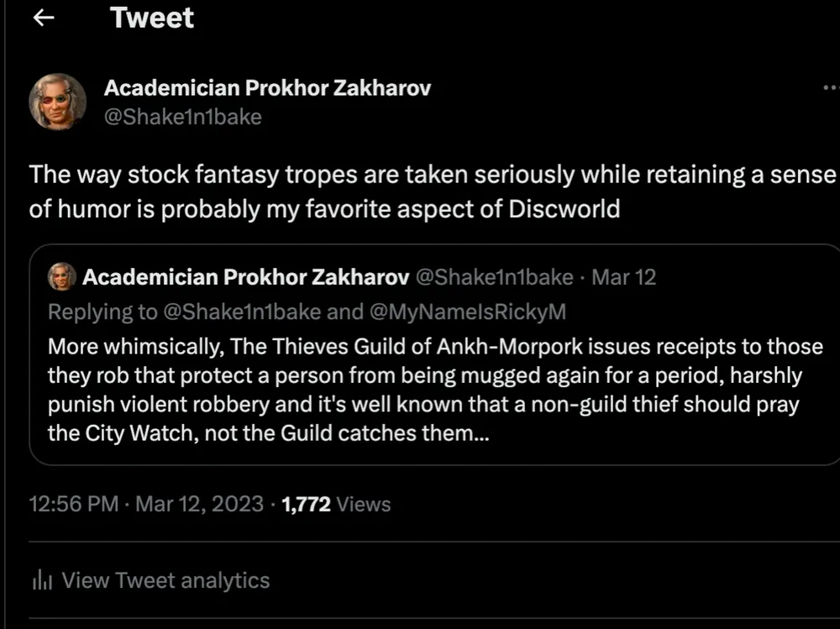The image size is (840, 629).
Task: Open the tweet's more options ellipsis
Action: click(831, 87)
